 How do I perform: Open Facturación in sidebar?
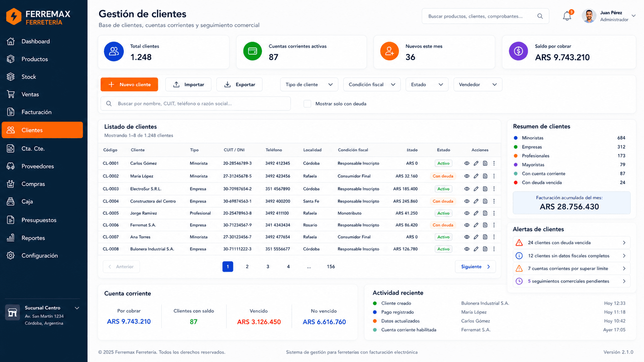[42, 112]
